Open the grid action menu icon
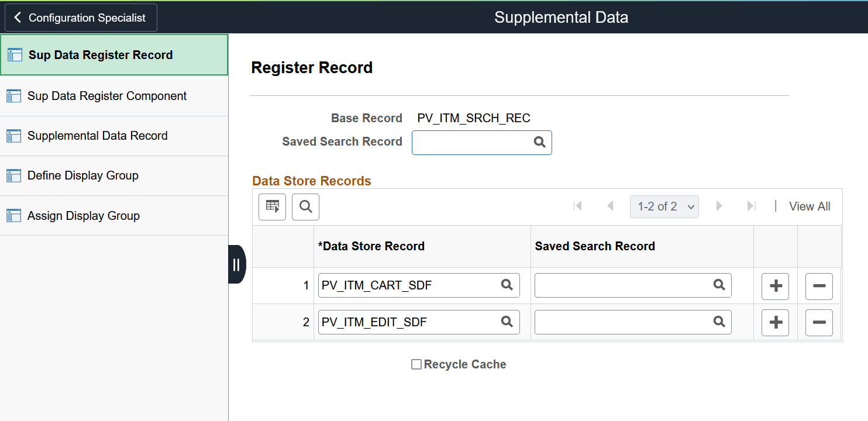 pyautogui.click(x=272, y=206)
